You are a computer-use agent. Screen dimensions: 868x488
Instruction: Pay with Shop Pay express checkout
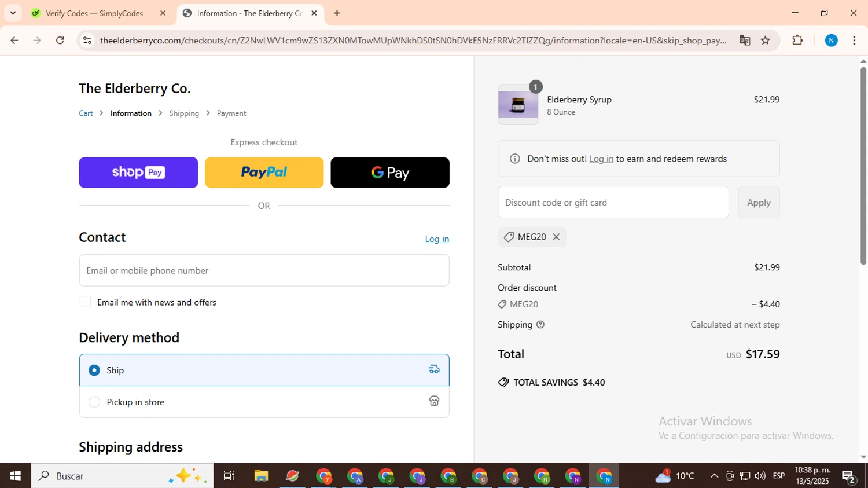(138, 173)
